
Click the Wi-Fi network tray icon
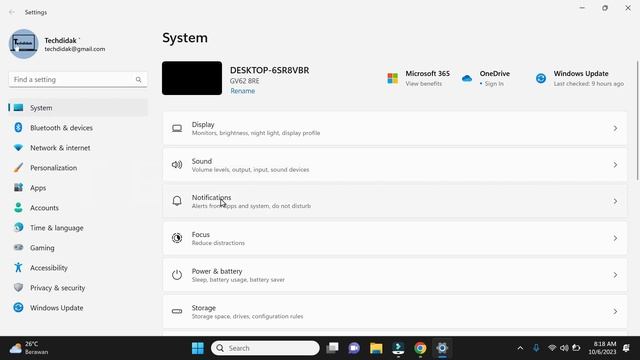click(552, 348)
